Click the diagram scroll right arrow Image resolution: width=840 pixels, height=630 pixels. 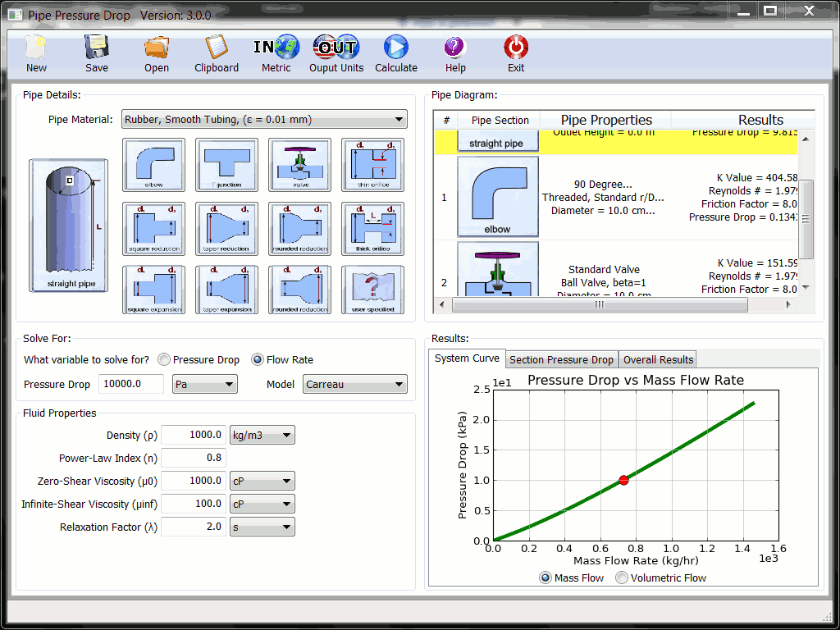click(x=788, y=304)
